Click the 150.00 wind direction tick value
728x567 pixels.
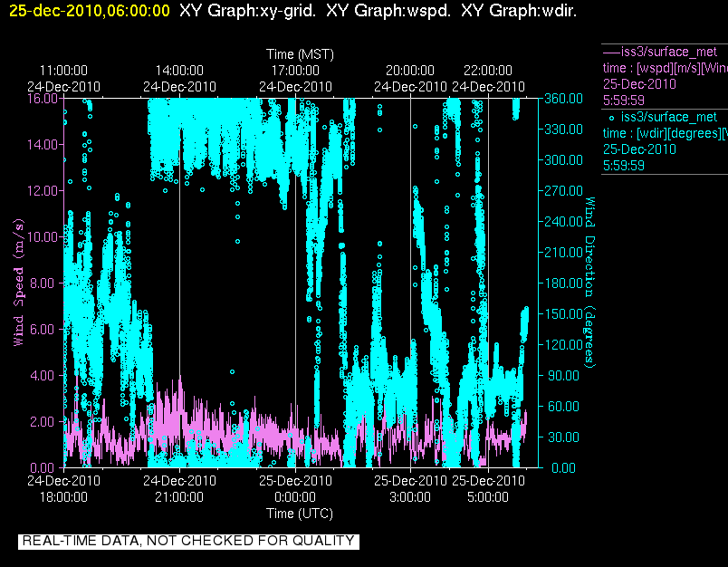pyautogui.click(x=563, y=314)
